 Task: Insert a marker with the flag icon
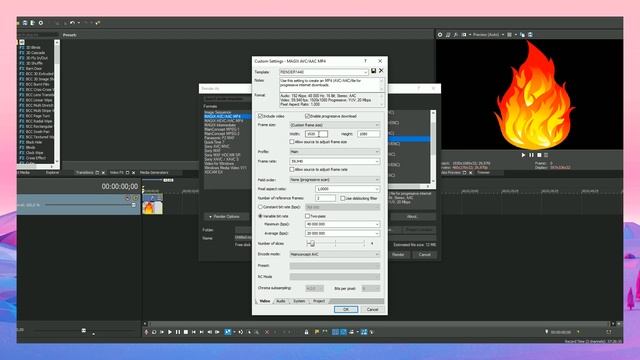click(317, 332)
